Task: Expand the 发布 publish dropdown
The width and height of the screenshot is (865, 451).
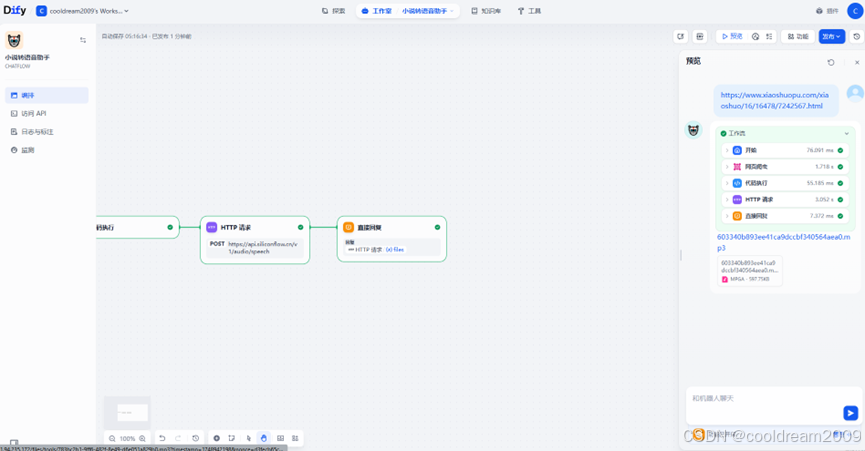Action: click(831, 36)
